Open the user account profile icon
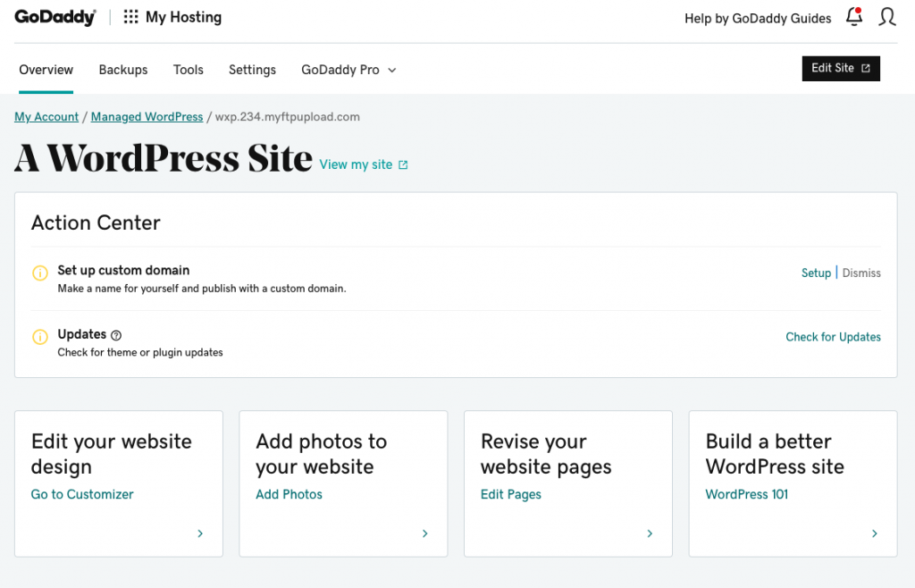This screenshot has height=588, width=915. point(887,17)
